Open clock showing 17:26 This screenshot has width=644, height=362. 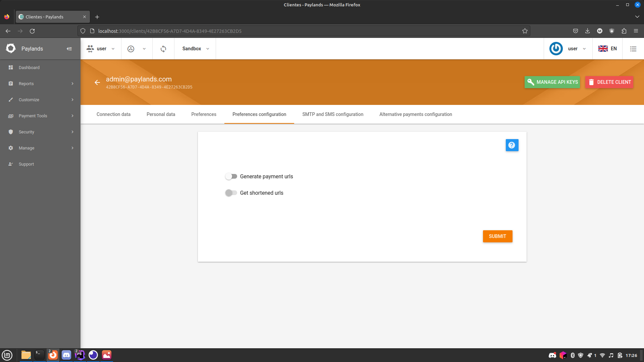(x=631, y=355)
